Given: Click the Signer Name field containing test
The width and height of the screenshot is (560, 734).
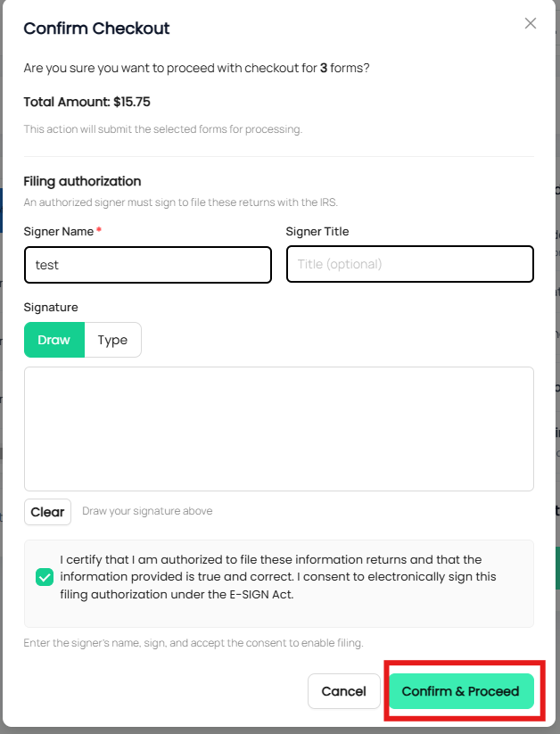Looking at the screenshot, I should coord(148,265).
